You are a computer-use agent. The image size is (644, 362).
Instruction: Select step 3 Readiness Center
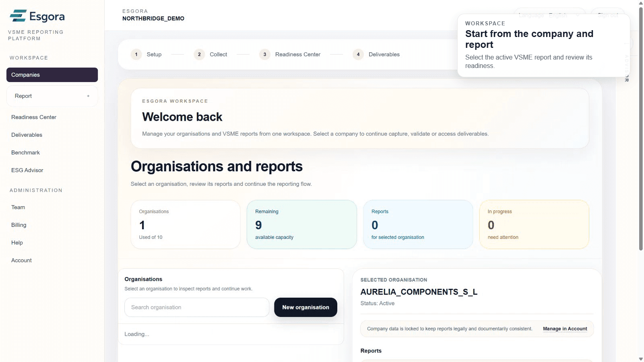[x=290, y=54]
